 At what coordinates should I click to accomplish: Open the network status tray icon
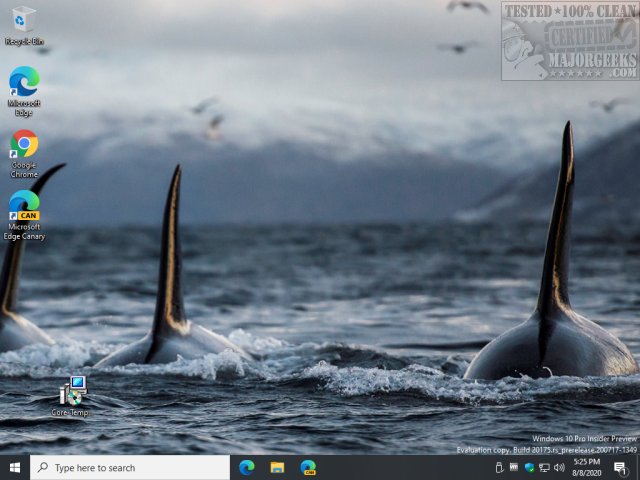(x=544, y=467)
